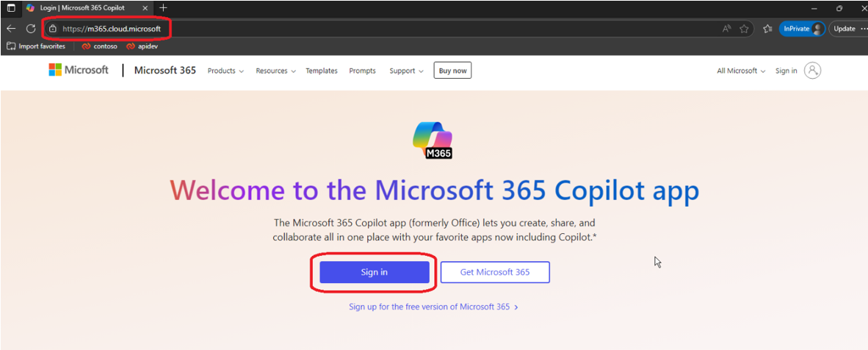Open browser settings ellipsis menu
Image resolution: width=868 pixels, height=350 pixels.
point(864,29)
